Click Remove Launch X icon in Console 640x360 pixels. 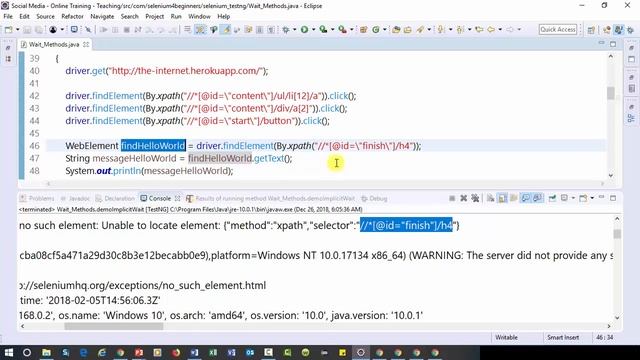pos(464,198)
